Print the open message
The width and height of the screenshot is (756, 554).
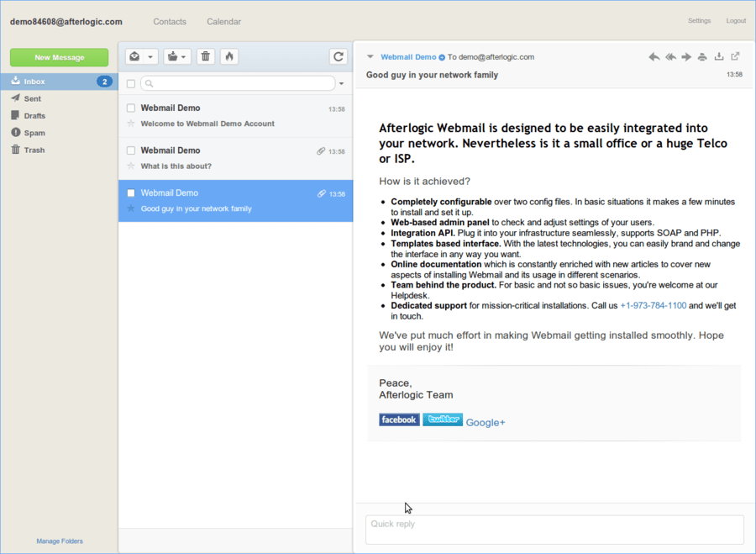click(702, 56)
